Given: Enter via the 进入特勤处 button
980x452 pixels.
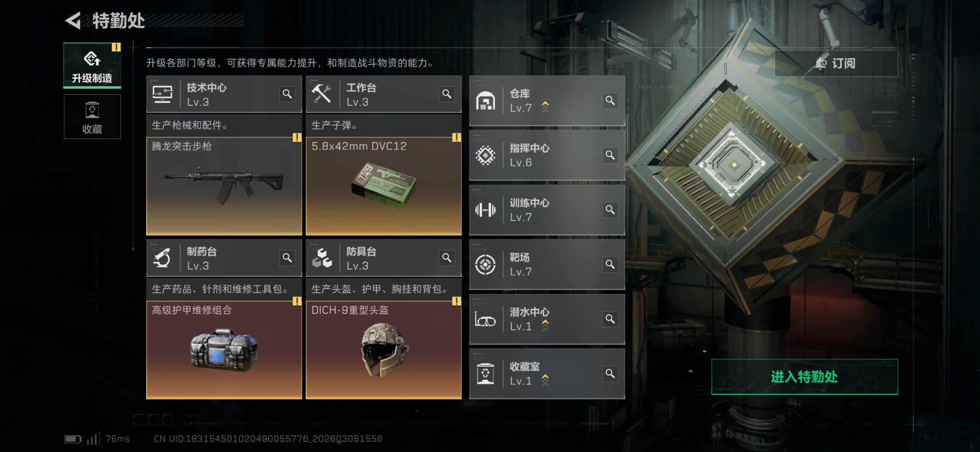Looking at the screenshot, I should 804,377.
